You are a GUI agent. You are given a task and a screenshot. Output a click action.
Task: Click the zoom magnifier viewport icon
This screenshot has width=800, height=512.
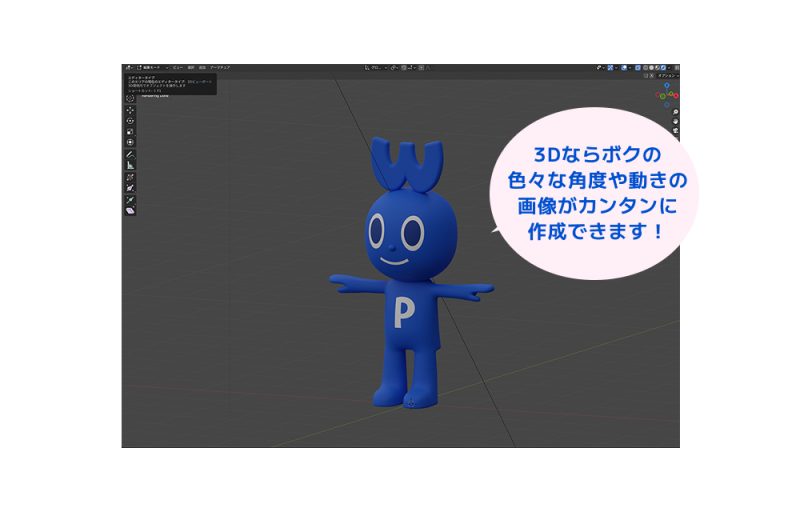tap(676, 111)
